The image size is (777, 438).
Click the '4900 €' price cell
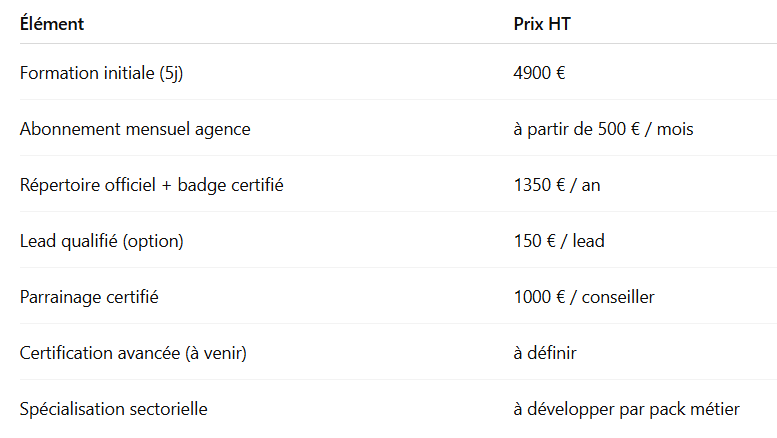click(x=540, y=73)
